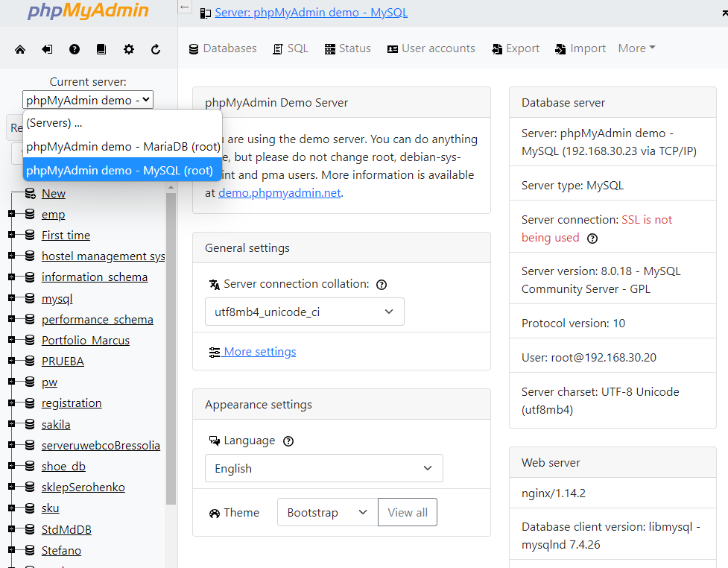Click database icon next to Stefano
The image size is (728, 568).
[30, 550]
